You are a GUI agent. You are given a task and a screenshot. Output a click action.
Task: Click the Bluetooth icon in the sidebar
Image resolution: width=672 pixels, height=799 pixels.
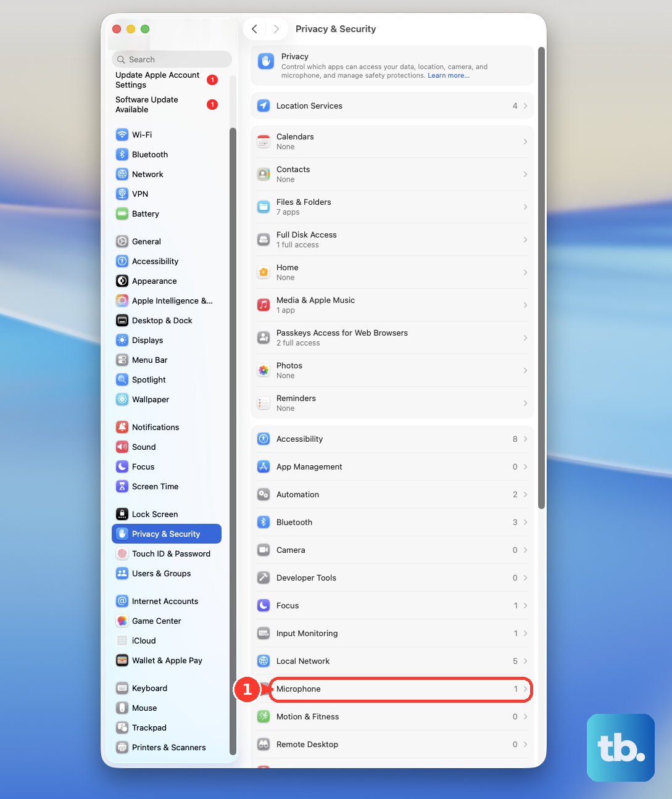point(122,154)
